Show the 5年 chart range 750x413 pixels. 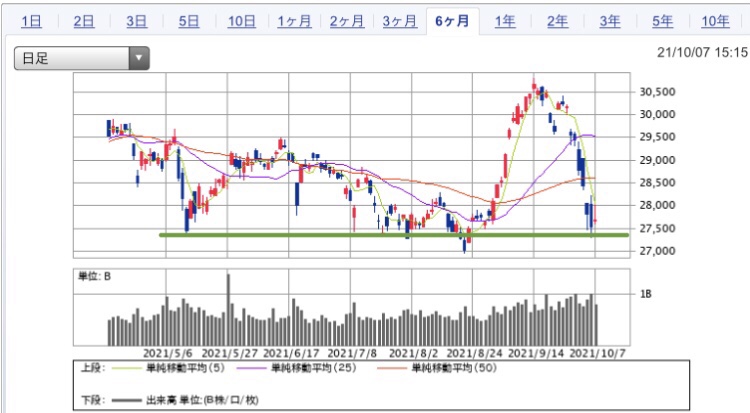pyautogui.click(x=662, y=22)
